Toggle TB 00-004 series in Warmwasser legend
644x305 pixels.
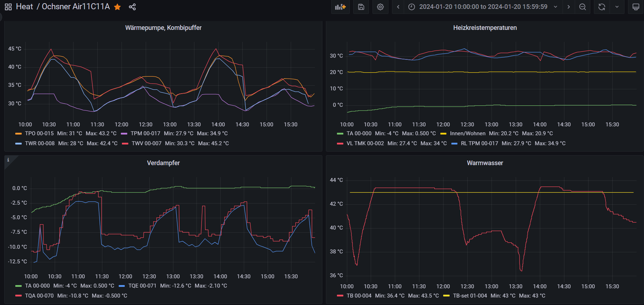359,296
